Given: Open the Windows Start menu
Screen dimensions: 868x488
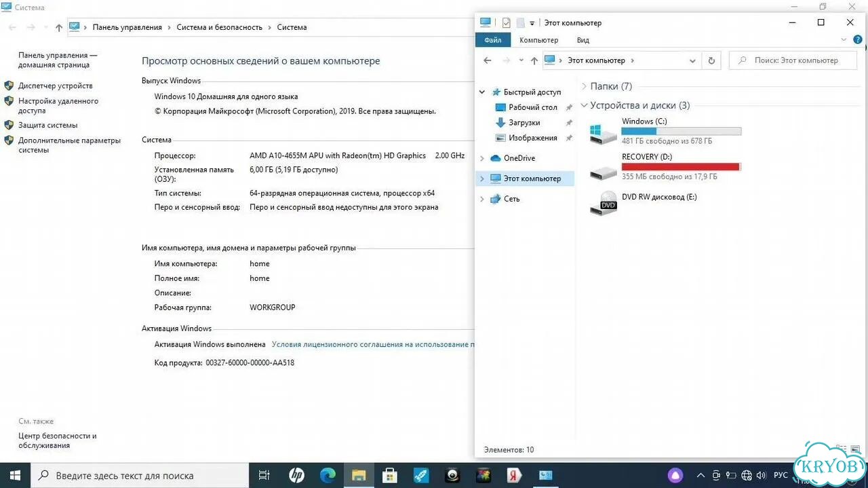Looking at the screenshot, I should click(x=15, y=475).
